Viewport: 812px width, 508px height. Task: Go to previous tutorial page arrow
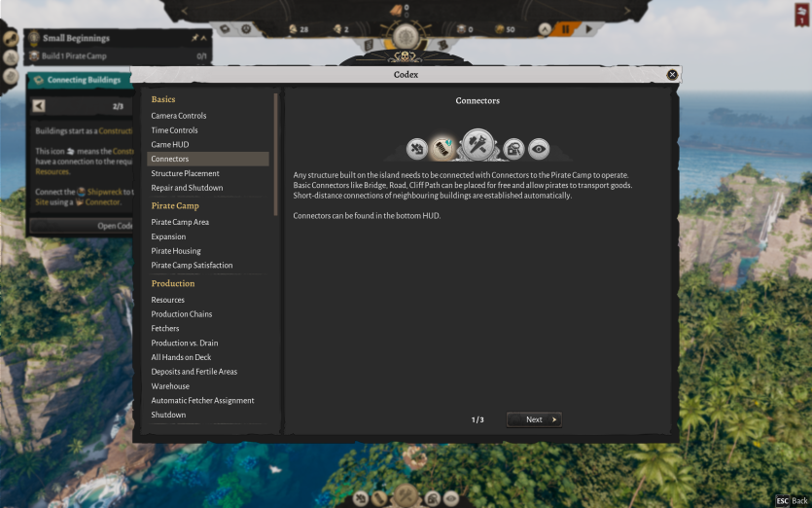(x=39, y=106)
